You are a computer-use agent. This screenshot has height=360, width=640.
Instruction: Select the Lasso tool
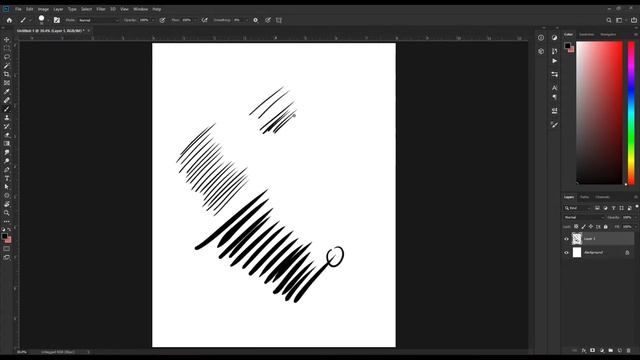click(x=7, y=57)
